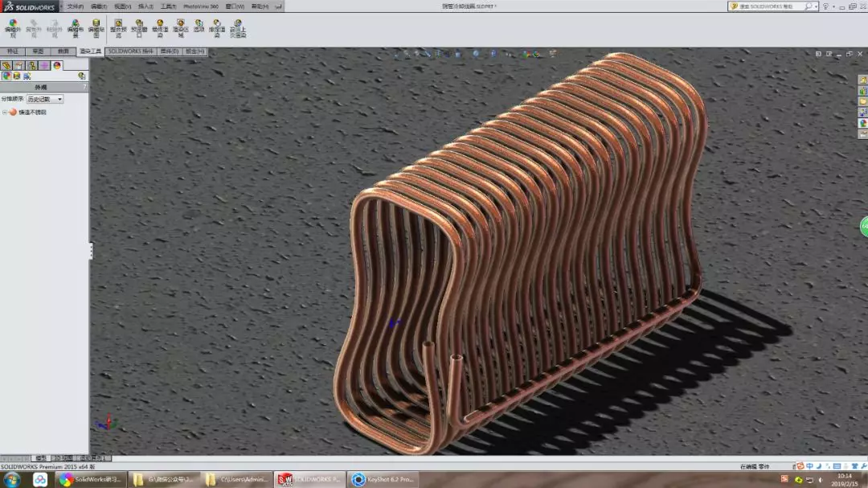This screenshot has width=868, height=488.
Task: Open SolidWorks Resources task pane icon
Action: click(862, 80)
